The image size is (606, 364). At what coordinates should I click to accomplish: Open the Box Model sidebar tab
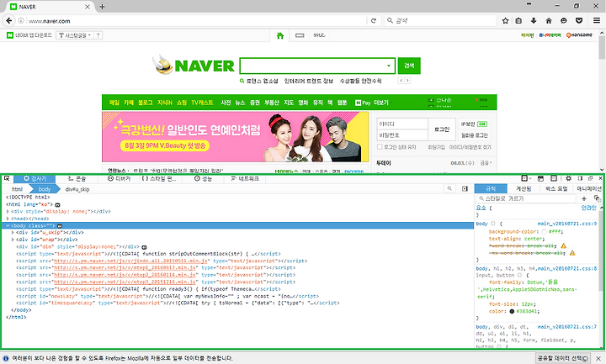556,188
